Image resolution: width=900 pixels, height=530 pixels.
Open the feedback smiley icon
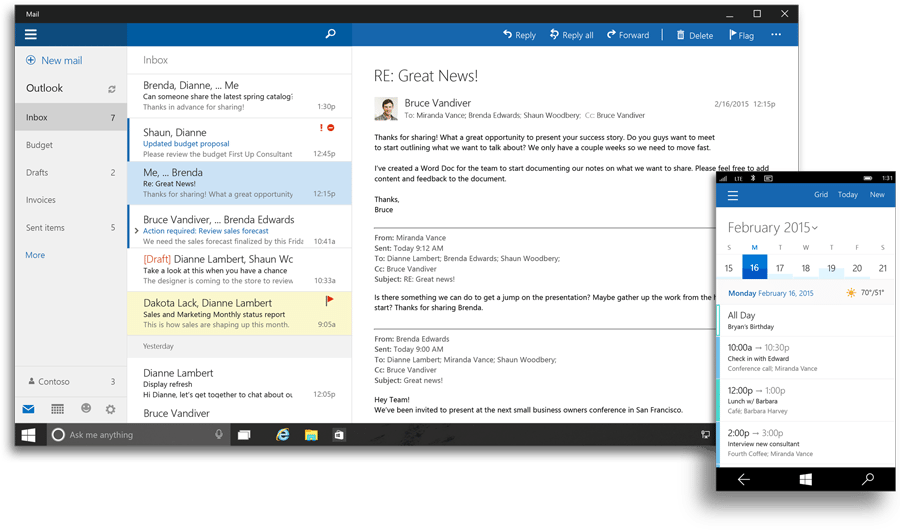(x=86, y=409)
